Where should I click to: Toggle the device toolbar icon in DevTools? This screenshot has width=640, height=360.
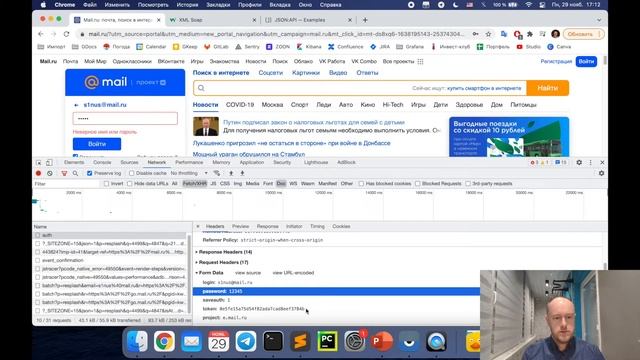tap(49, 162)
